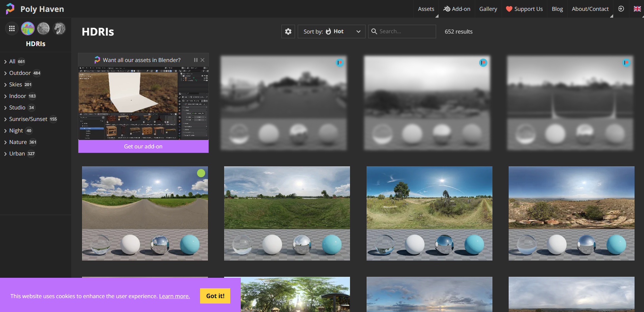The width and height of the screenshot is (644, 312).
Task: Open display settings via the gear icon
Action: click(288, 31)
